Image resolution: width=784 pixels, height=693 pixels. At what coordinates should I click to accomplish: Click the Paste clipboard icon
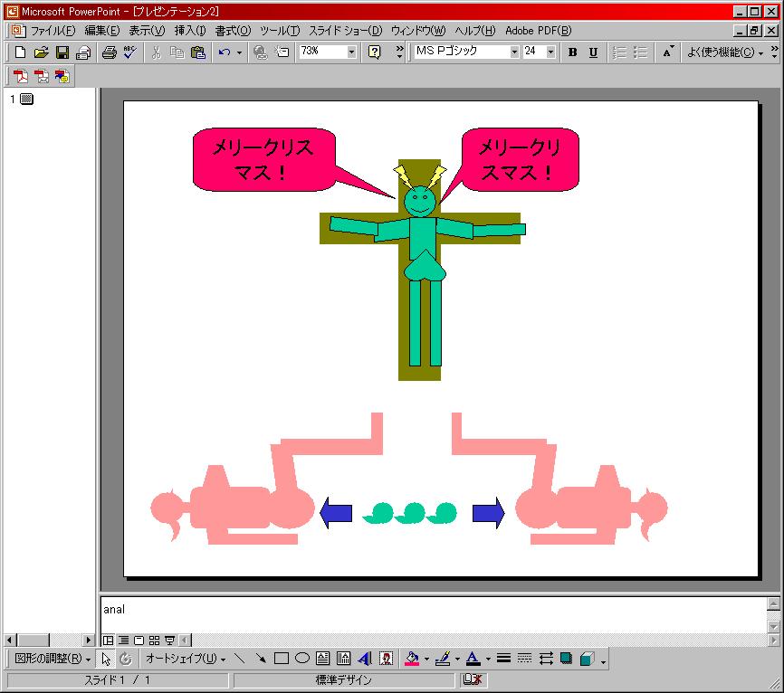[197, 52]
